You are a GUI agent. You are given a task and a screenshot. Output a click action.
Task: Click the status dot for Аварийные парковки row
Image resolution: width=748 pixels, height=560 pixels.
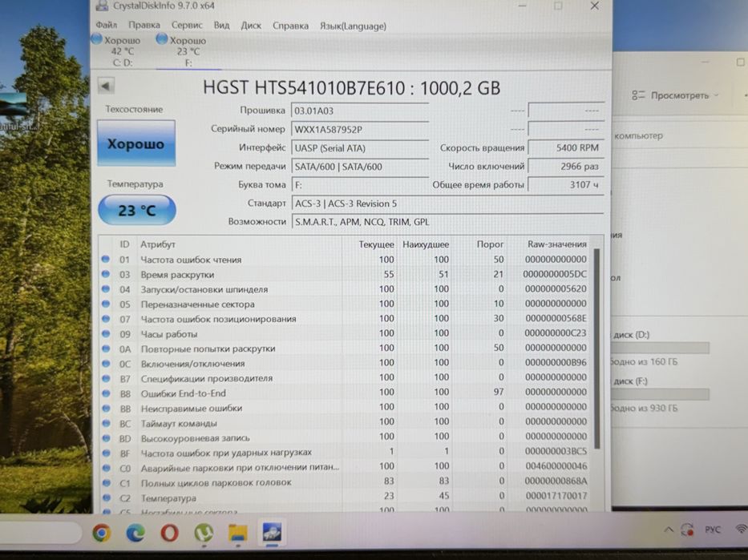click(x=107, y=468)
